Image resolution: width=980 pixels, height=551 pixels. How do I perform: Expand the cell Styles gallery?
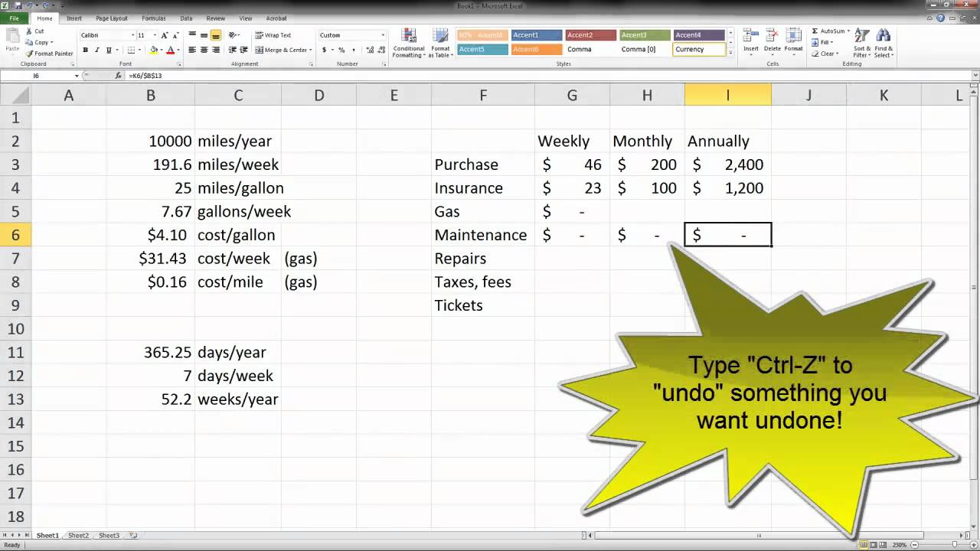[x=730, y=53]
